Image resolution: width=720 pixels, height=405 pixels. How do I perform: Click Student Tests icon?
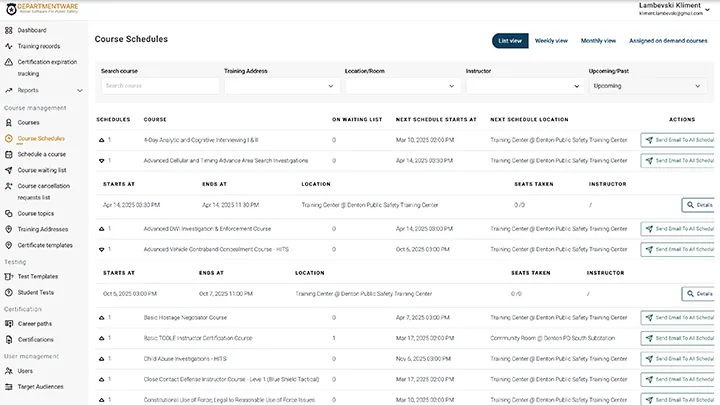9,292
